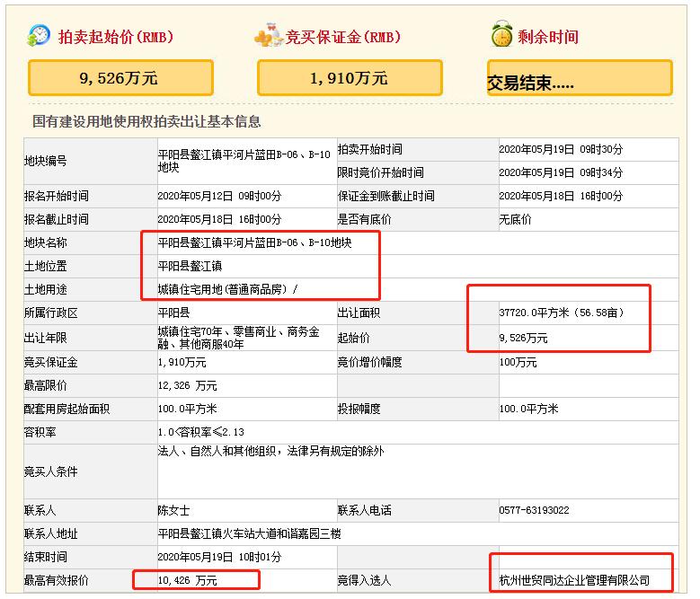700x599 pixels.
Task: Click the 平阳县鳌江镇 location value
Action: click(x=190, y=266)
